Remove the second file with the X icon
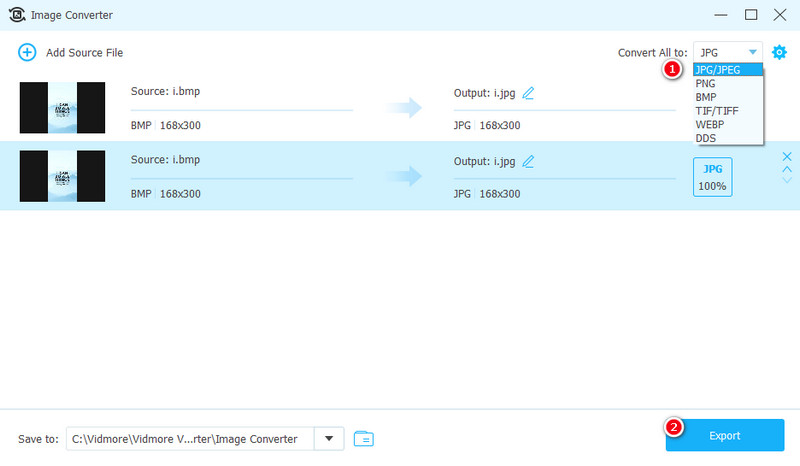Image resolution: width=800 pixels, height=466 pixels. click(786, 156)
